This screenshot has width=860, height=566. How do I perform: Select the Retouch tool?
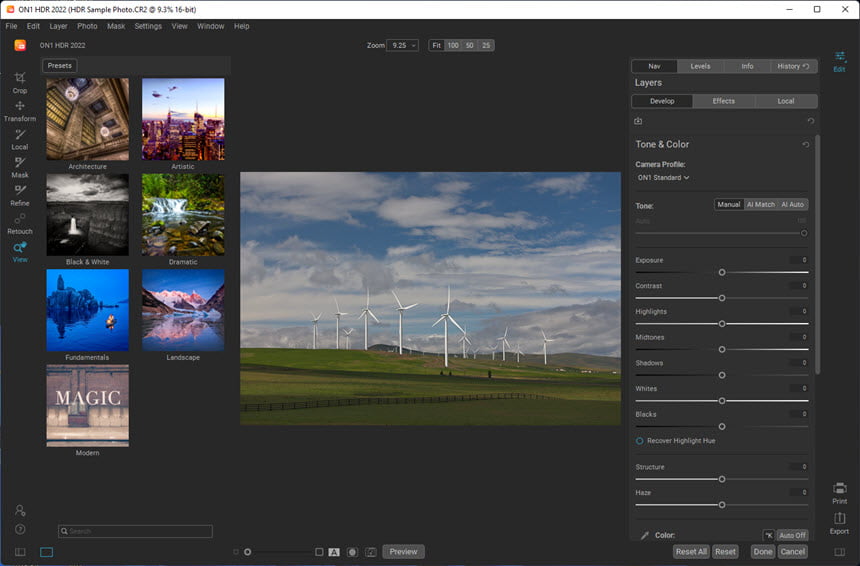click(x=20, y=224)
